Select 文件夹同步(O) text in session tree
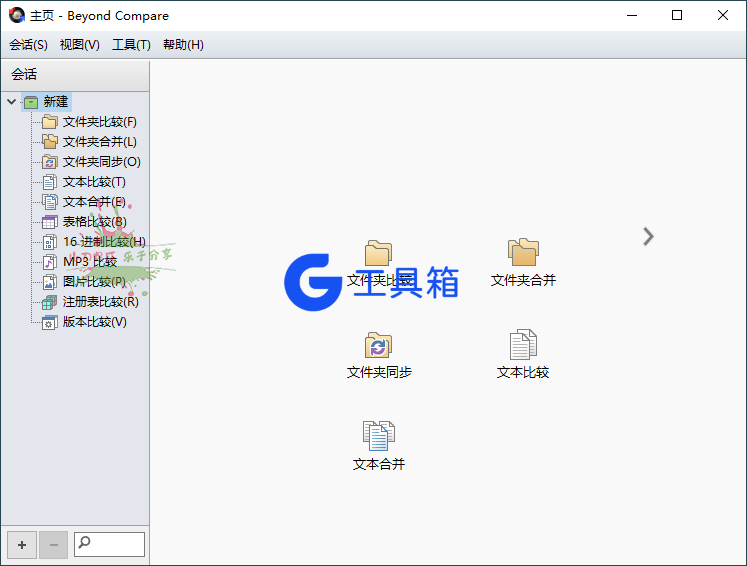 (x=101, y=162)
